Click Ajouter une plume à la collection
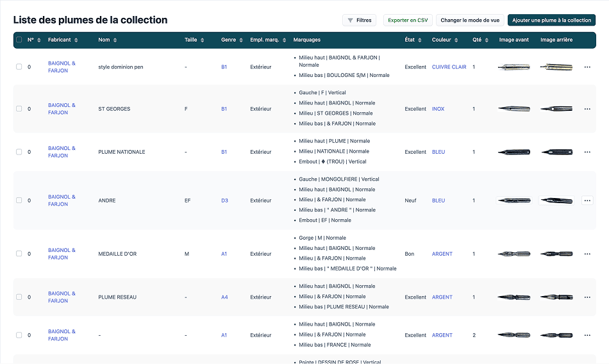The image size is (609, 364). [x=551, y=21]
